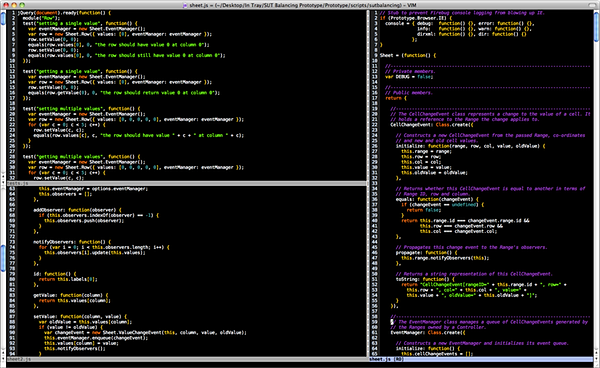Click 'this.eventManager = options.eventManager;' line
Screen dimensions: 600x368
tap(93, 189)
